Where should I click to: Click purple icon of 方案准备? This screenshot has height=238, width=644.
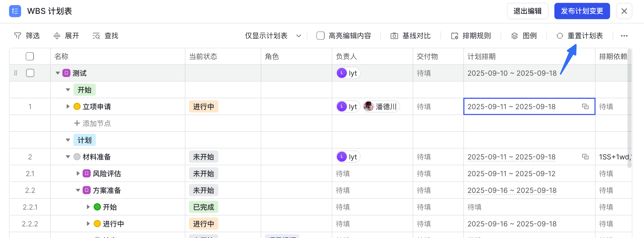tap(87, 190)
